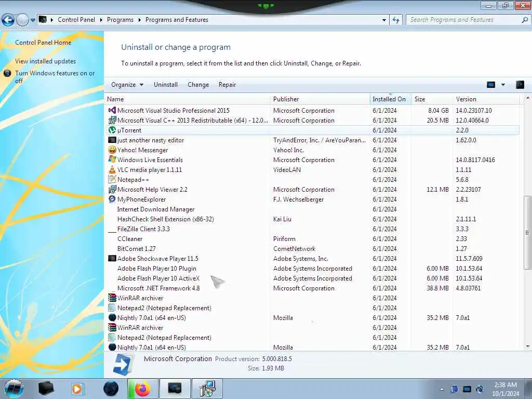Open the Organize dropdown menu
The width and height of the screenshot is (532, 399).
[127, 85]
